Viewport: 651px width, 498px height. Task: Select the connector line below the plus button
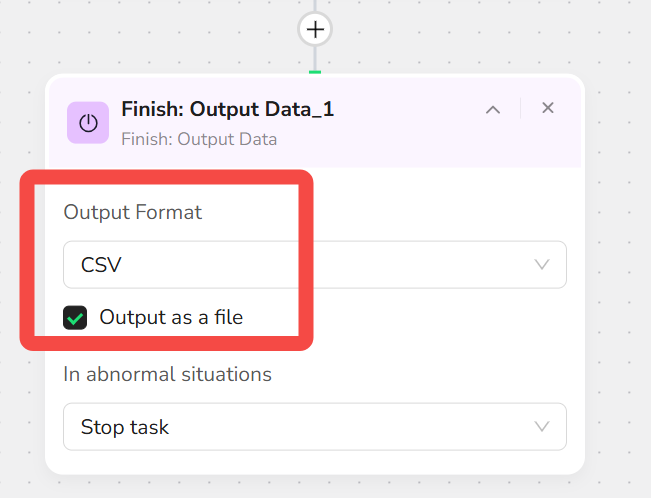(x=315, y=59)
